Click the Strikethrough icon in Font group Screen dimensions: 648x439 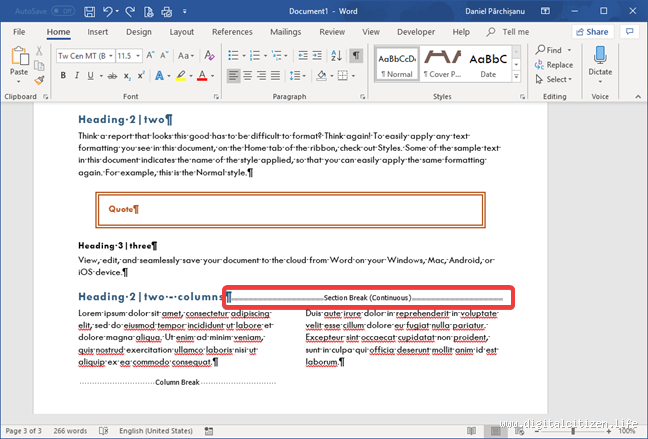[110, 76]
